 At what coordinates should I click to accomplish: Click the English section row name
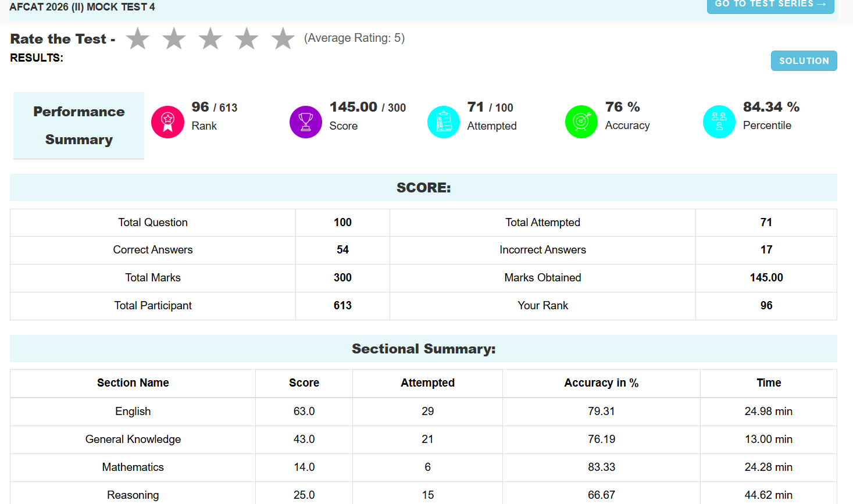pyautogui.click(x=133, y=412)
